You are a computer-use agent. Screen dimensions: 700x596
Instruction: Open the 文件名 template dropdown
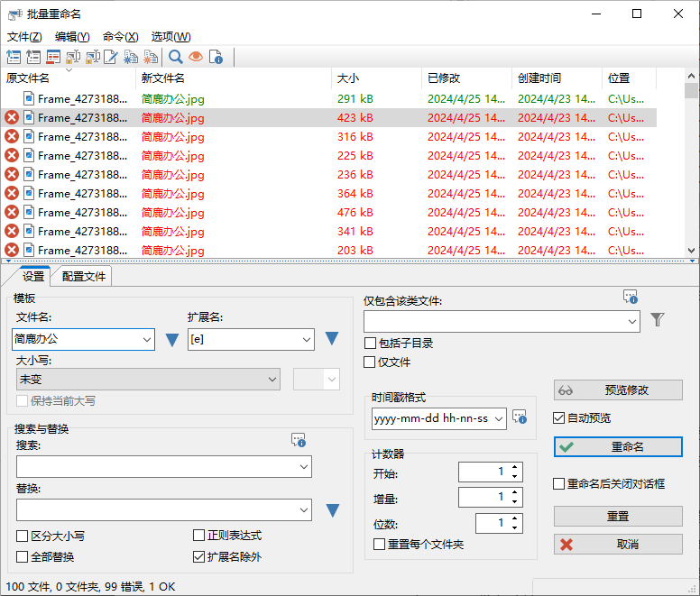point(147,340)
